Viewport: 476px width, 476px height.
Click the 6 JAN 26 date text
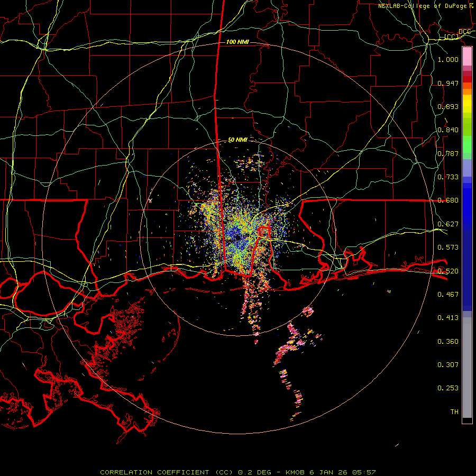(x=329, y=472)
